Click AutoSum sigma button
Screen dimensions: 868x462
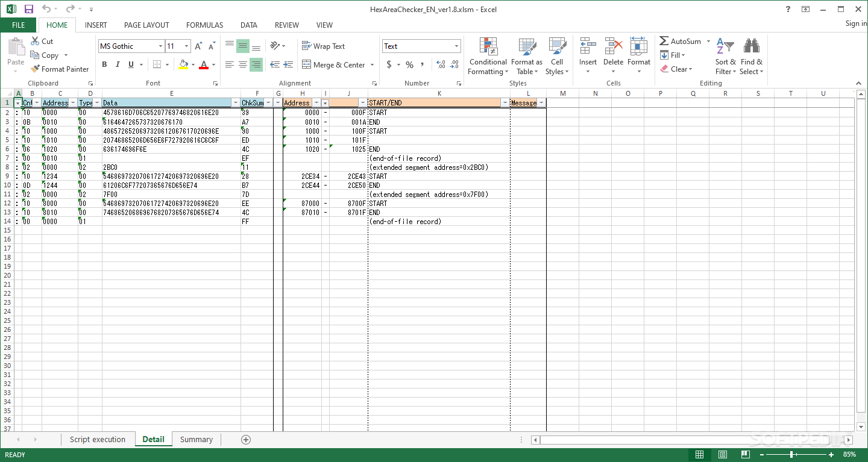click(x=680, y=41)
